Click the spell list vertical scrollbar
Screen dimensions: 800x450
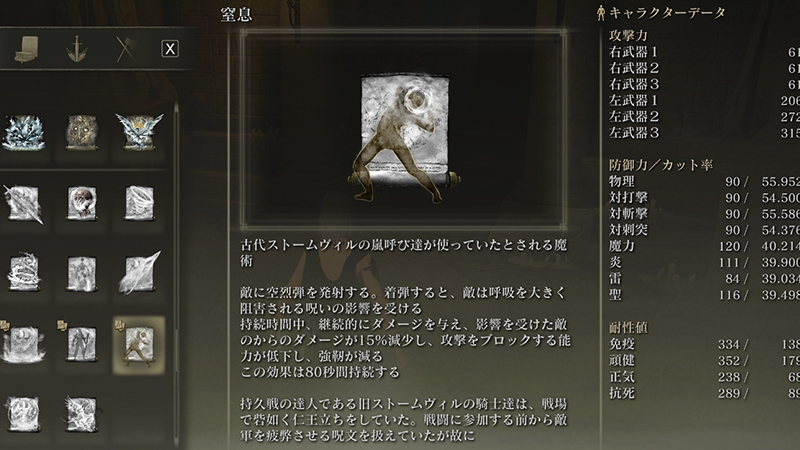(177, 276)
